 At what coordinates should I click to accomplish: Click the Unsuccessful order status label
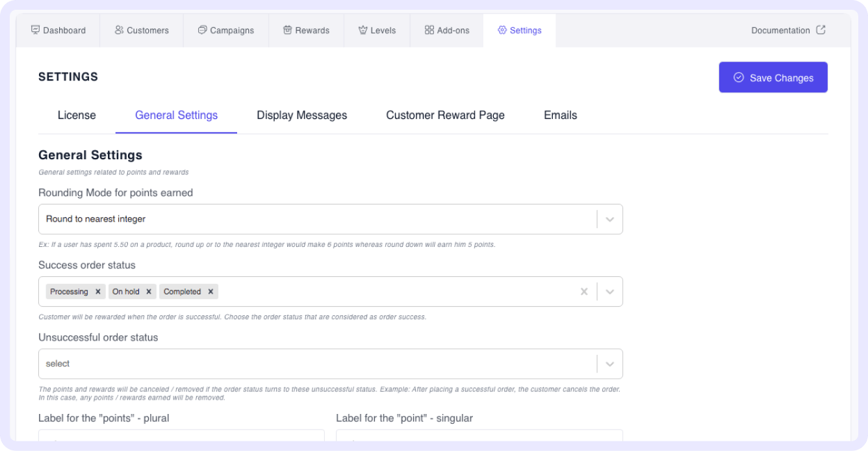pos(98,337)
